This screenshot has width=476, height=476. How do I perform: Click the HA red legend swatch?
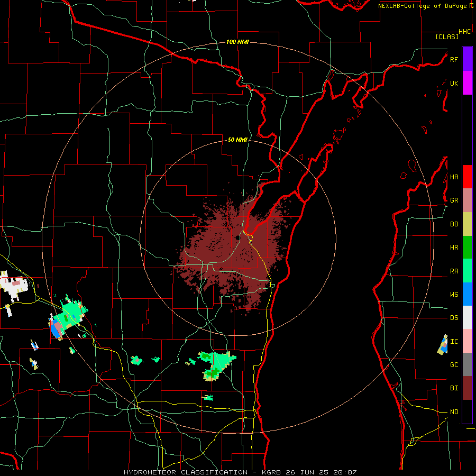click(467, 177)
